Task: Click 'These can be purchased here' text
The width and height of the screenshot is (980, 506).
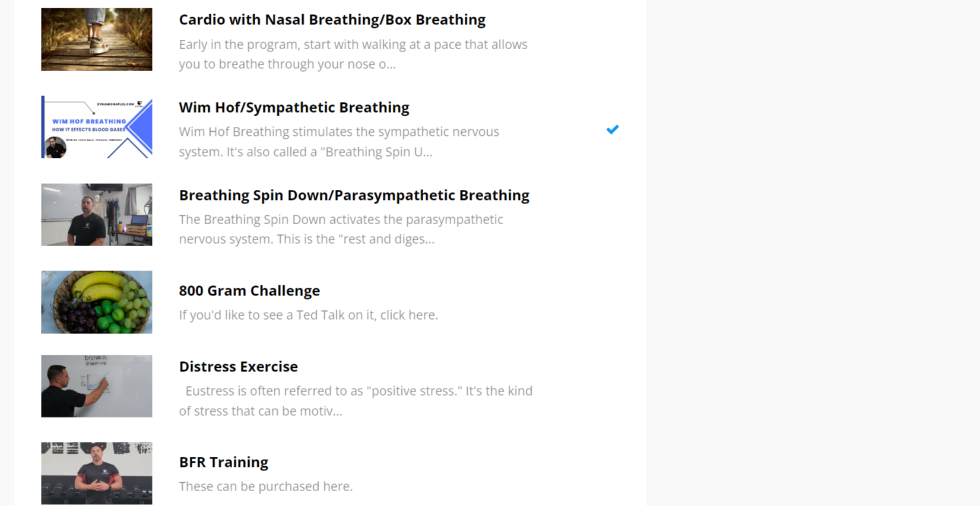Action: pyautogui.click(x=265, y=486)
